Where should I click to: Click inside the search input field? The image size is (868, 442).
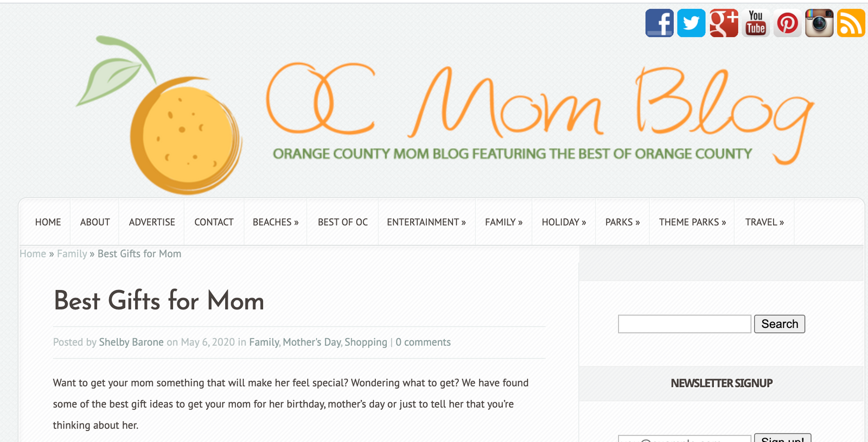(x=684, y=324)
